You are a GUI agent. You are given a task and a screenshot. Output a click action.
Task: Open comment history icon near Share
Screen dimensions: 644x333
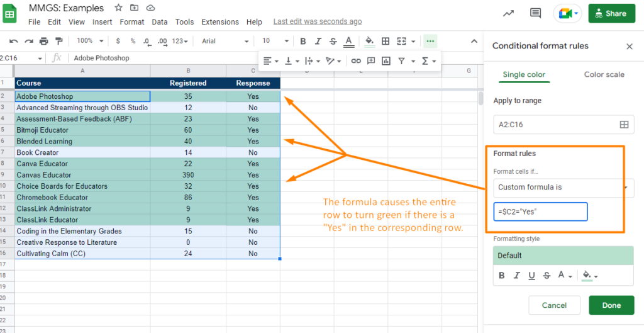535,13
